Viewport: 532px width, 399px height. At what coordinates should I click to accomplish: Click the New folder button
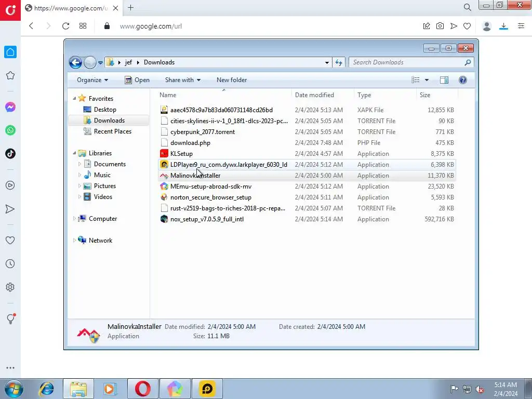[232, 79]
